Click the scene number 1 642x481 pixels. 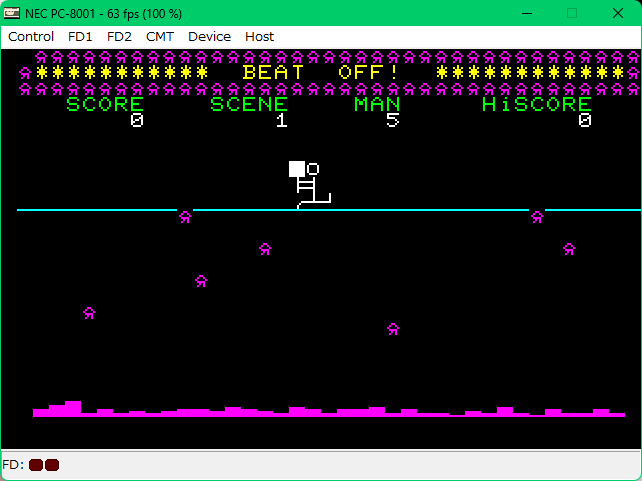click(x=281, y=120)
